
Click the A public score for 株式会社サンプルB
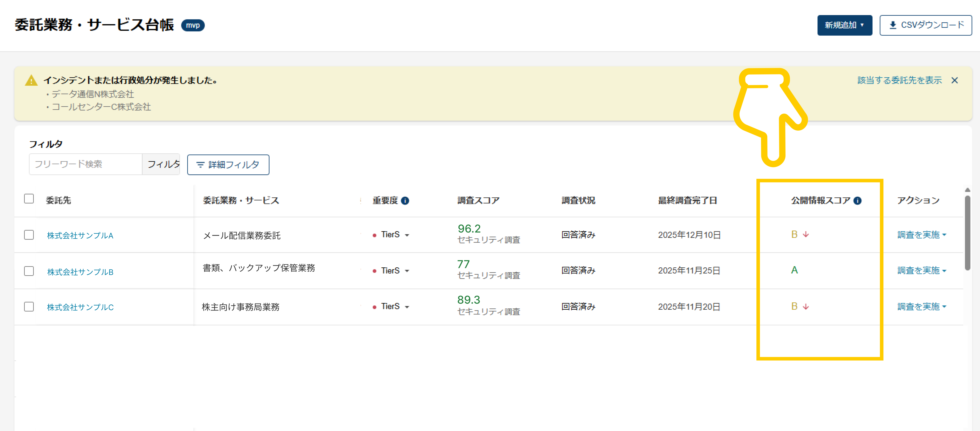(794, 270)
